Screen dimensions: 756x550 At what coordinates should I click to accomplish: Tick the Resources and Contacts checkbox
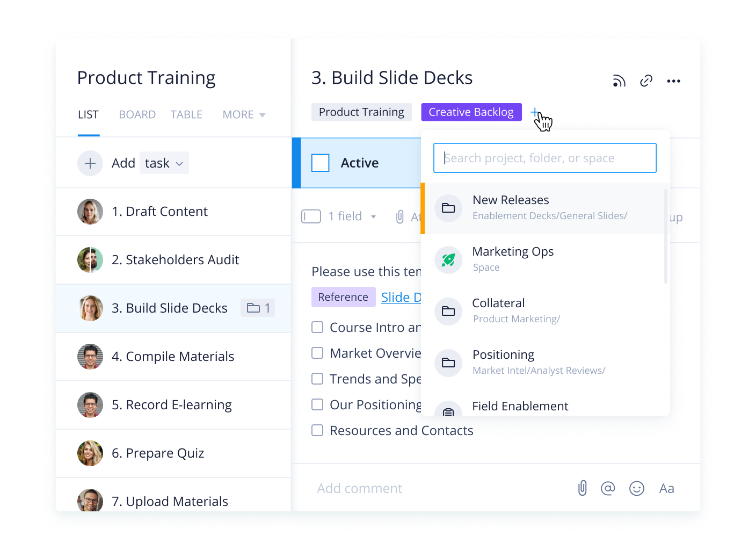pyautogui.click(x=317, y=430)
